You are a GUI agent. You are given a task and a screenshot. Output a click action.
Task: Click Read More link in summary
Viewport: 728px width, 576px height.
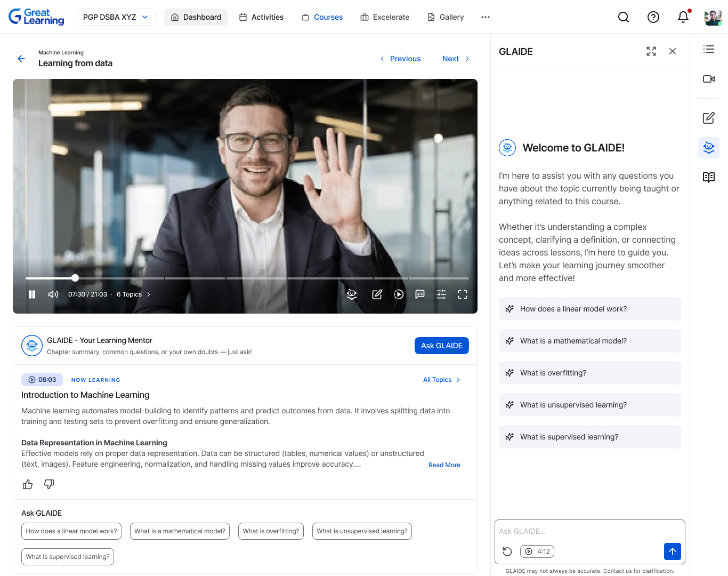(x=444, y=465)
